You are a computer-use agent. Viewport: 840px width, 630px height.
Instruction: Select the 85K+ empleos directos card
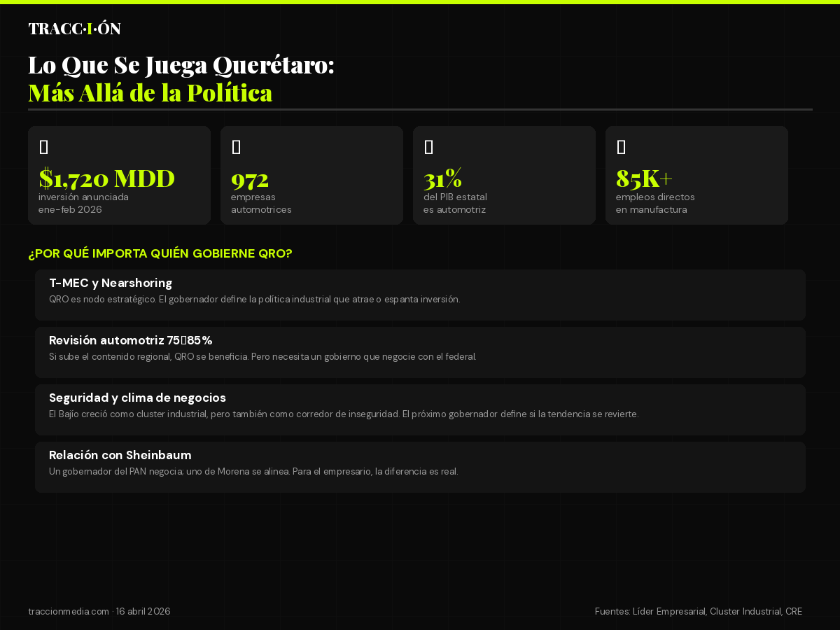tap(696, 175)
